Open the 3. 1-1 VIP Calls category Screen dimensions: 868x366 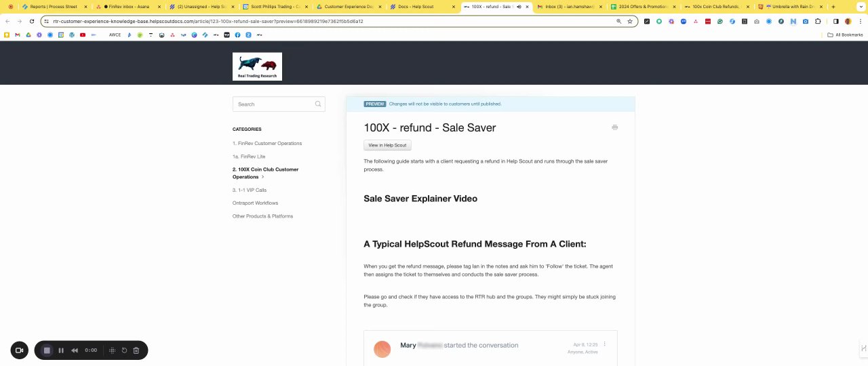(250, 190)
